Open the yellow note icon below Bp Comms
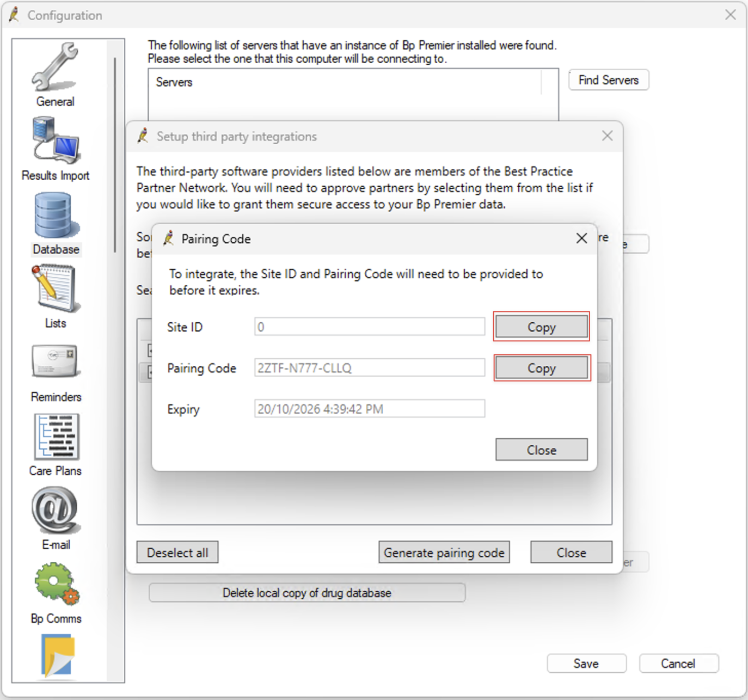The height and width of the screenshot is (700, 748). tap(57, 656)
